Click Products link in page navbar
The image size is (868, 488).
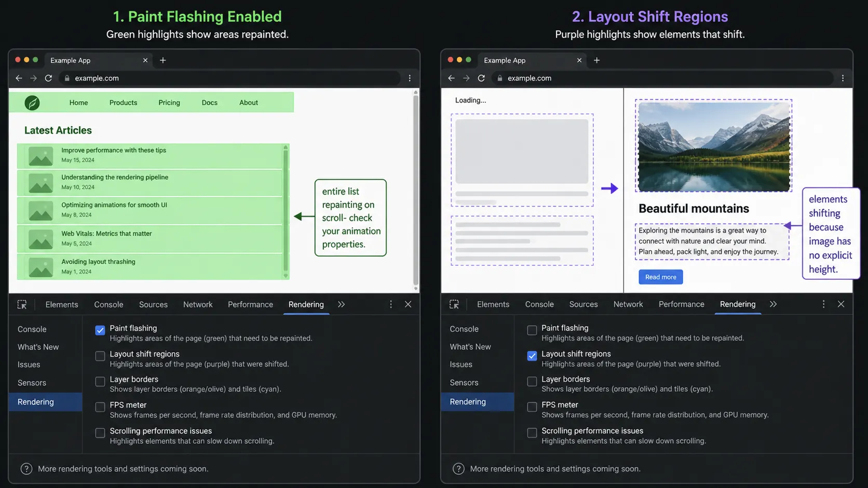click(123, 103)
